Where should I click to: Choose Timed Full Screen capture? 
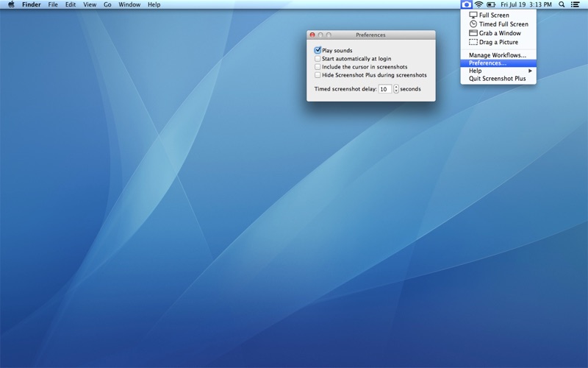tap(503, 24)
